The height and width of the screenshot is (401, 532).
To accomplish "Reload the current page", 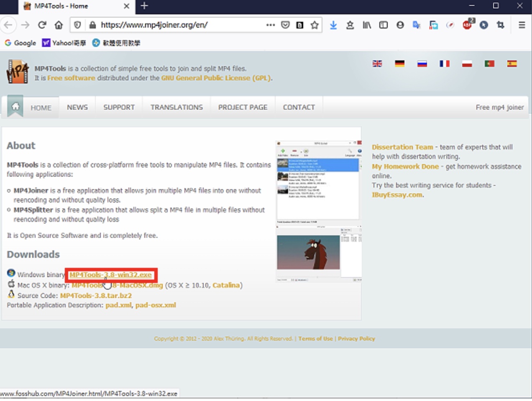I will (42, 25).
